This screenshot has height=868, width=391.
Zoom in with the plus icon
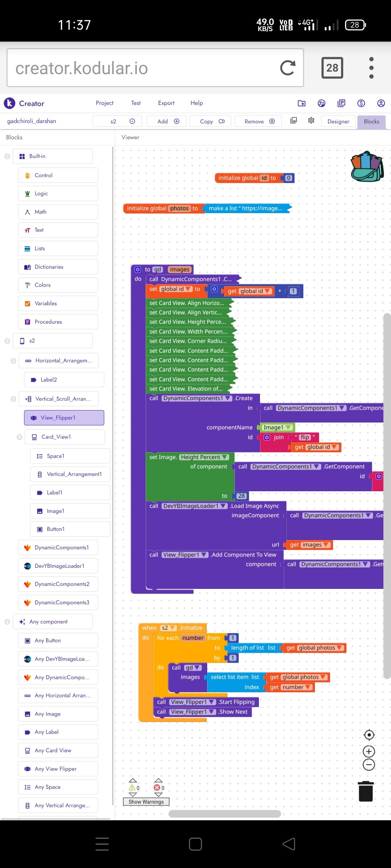[x=369, y=752]
